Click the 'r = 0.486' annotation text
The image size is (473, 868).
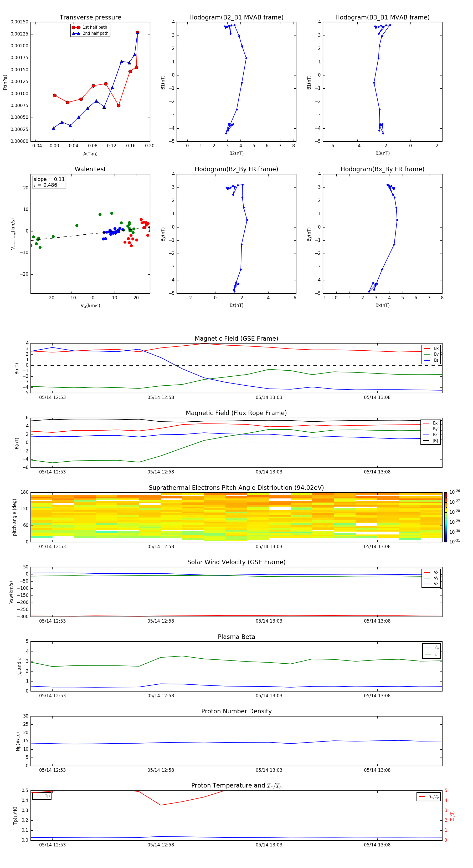coord(45,185)
